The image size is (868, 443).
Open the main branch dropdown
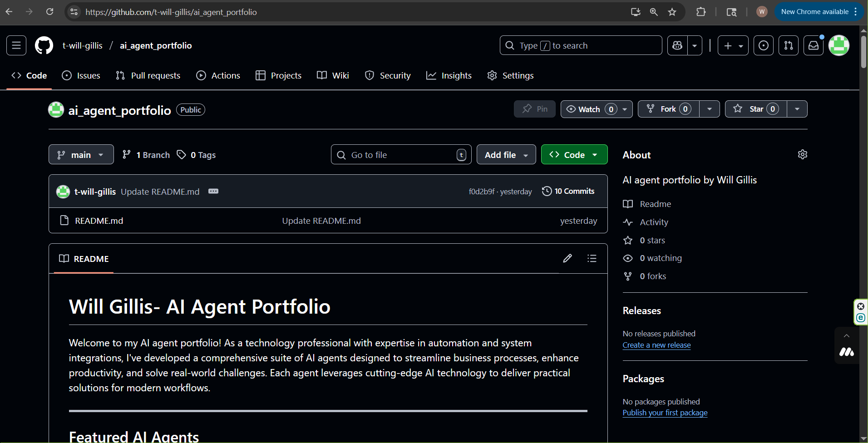point(81,155)
